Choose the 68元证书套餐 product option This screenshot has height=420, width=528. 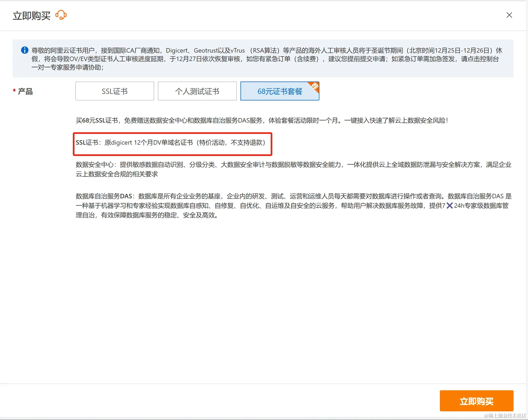coord(279,91)
